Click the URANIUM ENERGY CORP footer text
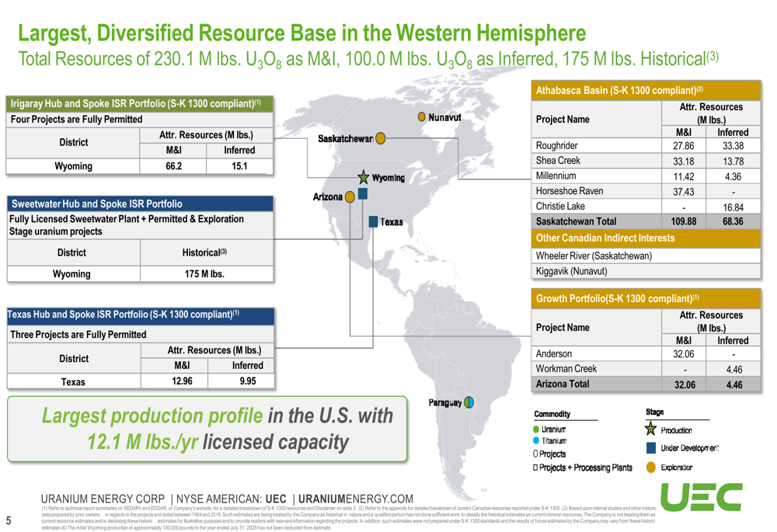777x532 pixels. [103, 499]
